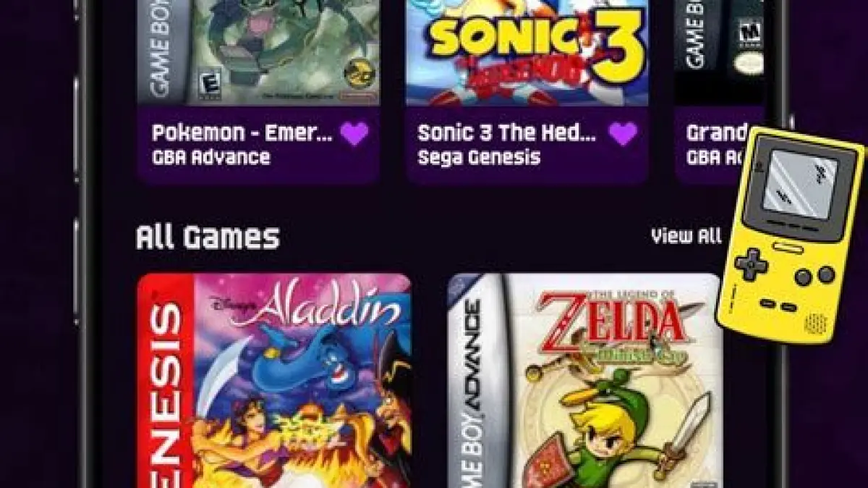Open the Sonic 3 cover art

click(527, 53)
